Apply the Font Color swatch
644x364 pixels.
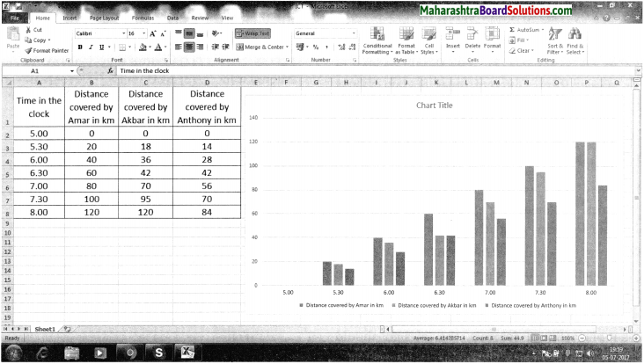tap(158, 47)
